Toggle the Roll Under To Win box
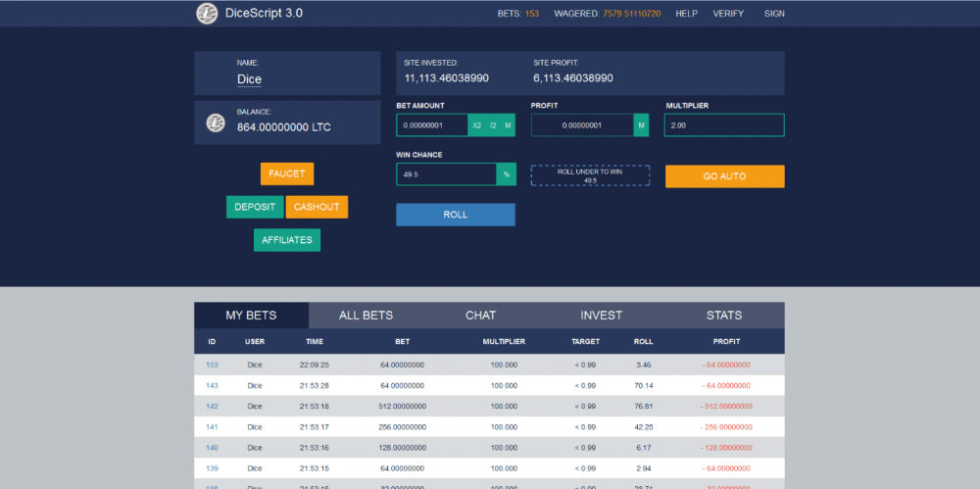 590,175
